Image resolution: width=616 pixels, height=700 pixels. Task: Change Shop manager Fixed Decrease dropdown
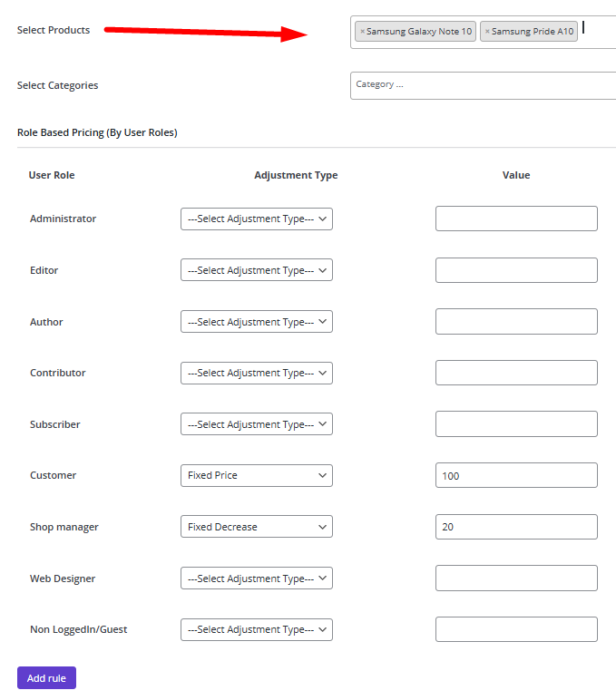pos(257,527)
